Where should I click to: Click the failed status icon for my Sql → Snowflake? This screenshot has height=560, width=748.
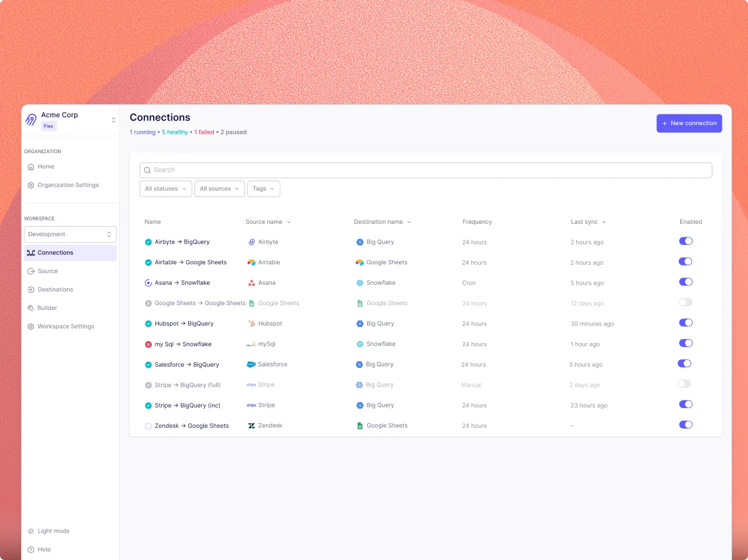[148, 344]
